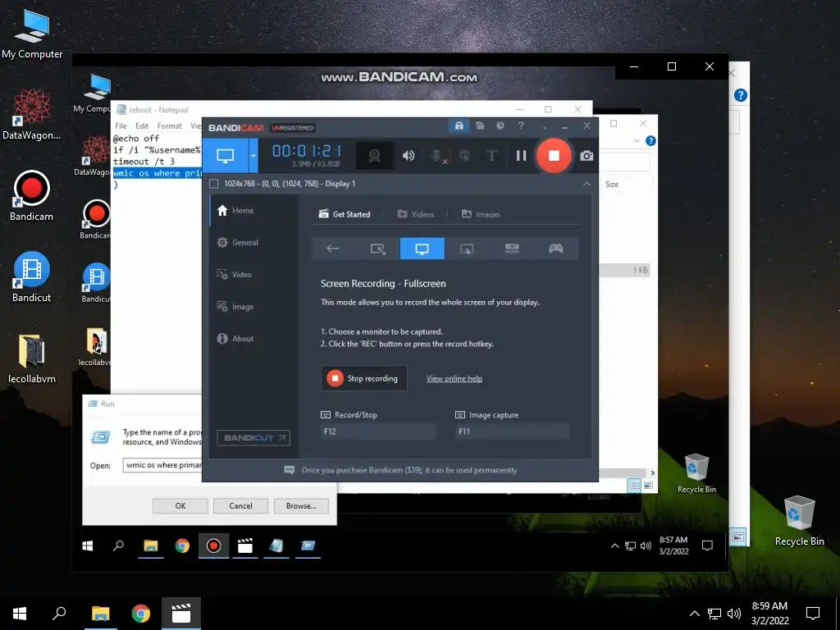The height and width of the screenshot is (630, 840).
Task: Switch to the Get Started tab
Action: [345, 214]
